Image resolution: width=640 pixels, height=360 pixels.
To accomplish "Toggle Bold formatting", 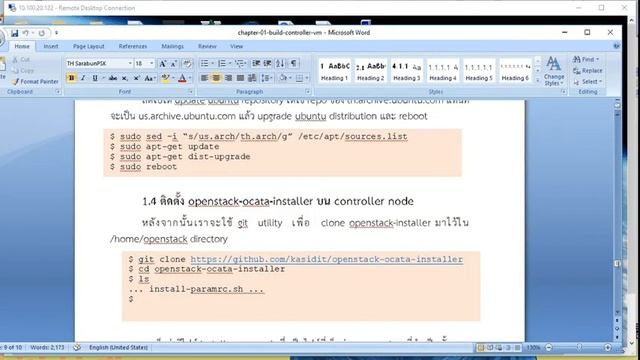I will point(71,78).
